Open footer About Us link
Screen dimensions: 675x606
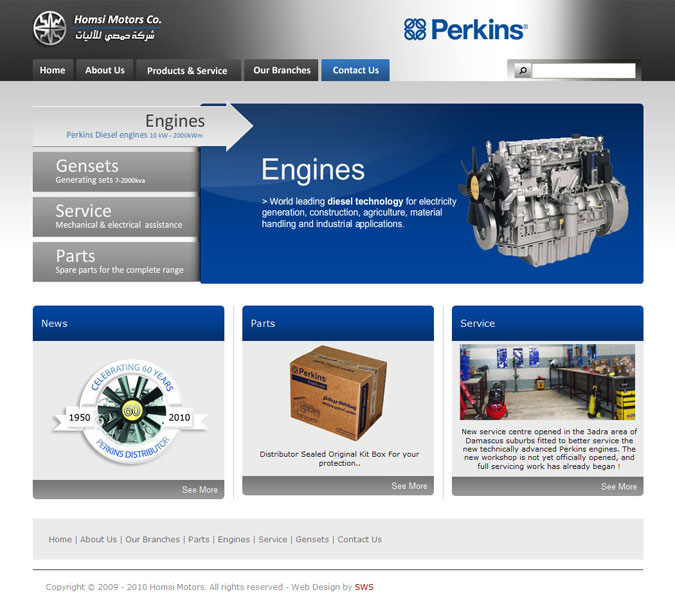click(x=99, y=539)
